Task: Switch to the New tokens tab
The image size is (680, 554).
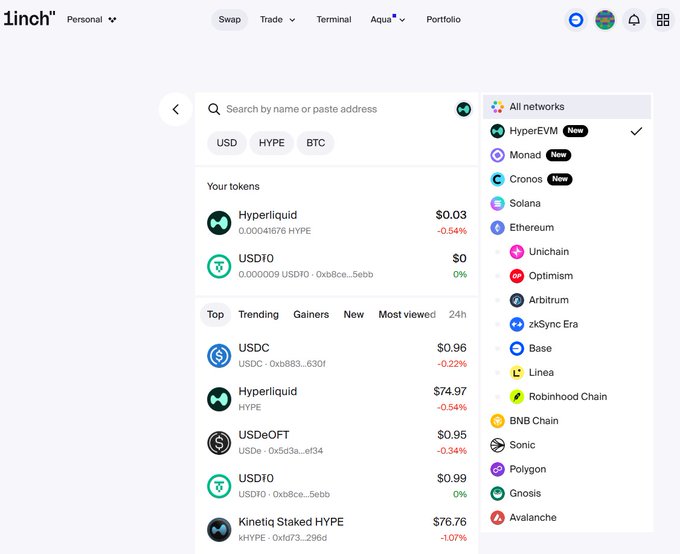Action: pos(353,315)
